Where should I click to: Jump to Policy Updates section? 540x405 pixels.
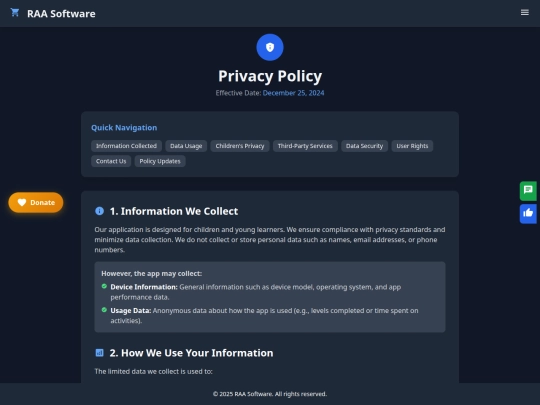pos(160,161)
